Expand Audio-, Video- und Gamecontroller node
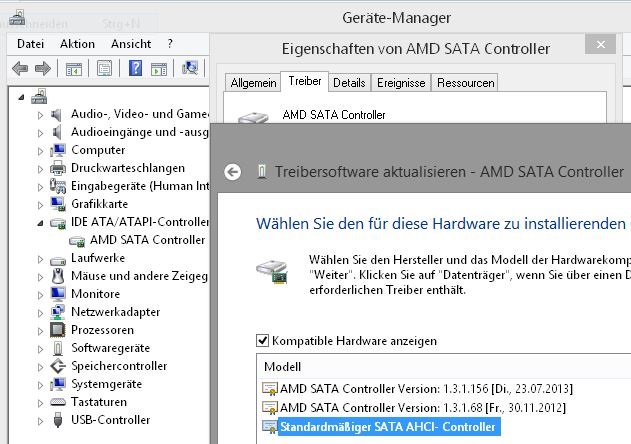Screen dimensions: 631x444 tap(40, 116)
